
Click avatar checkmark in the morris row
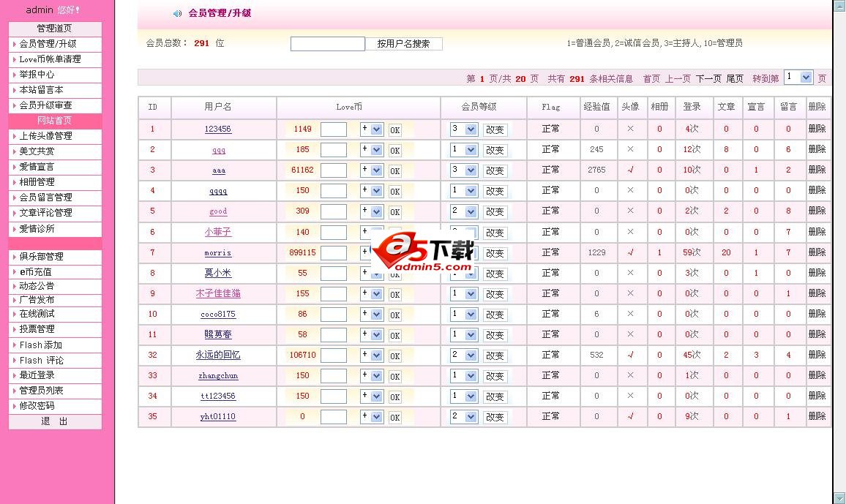point(630,252)
